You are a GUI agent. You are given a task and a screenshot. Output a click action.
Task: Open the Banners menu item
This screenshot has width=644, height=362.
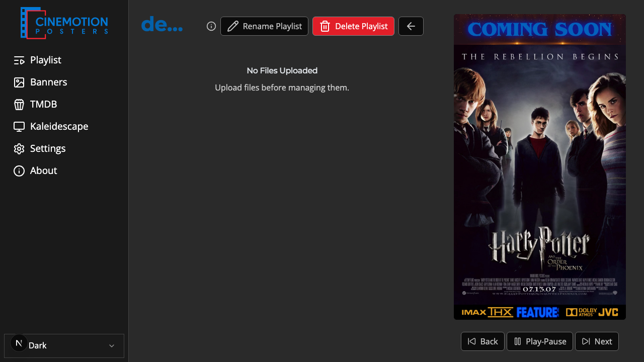[40, 82]
